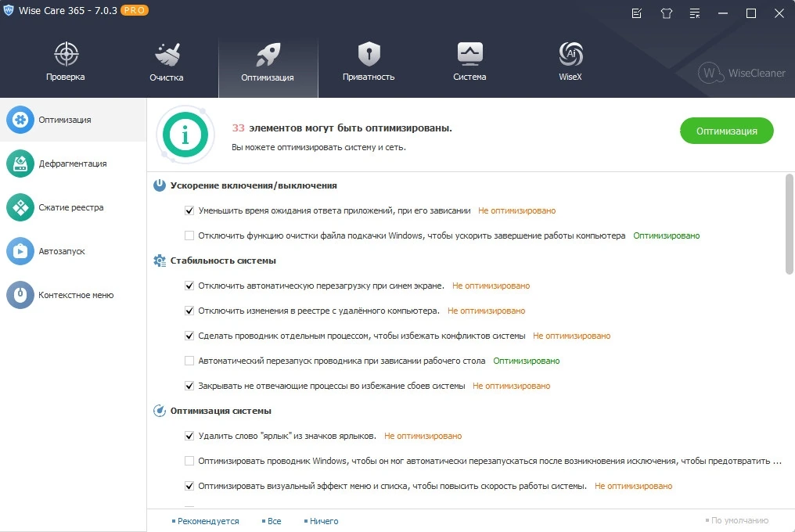Click the '33 элементов могут быть оптимизированы' text
795x532 pixels.
click(342, 128)
